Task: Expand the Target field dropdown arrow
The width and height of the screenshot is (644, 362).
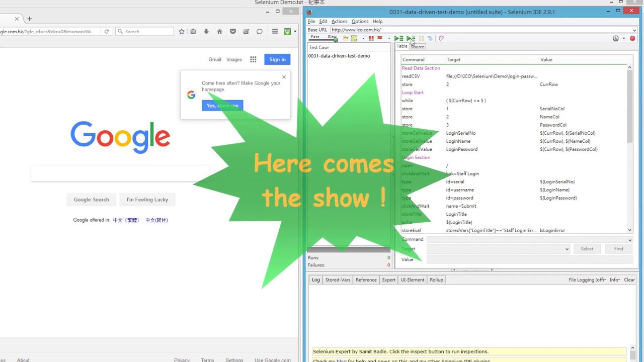Action: point(567,249)
